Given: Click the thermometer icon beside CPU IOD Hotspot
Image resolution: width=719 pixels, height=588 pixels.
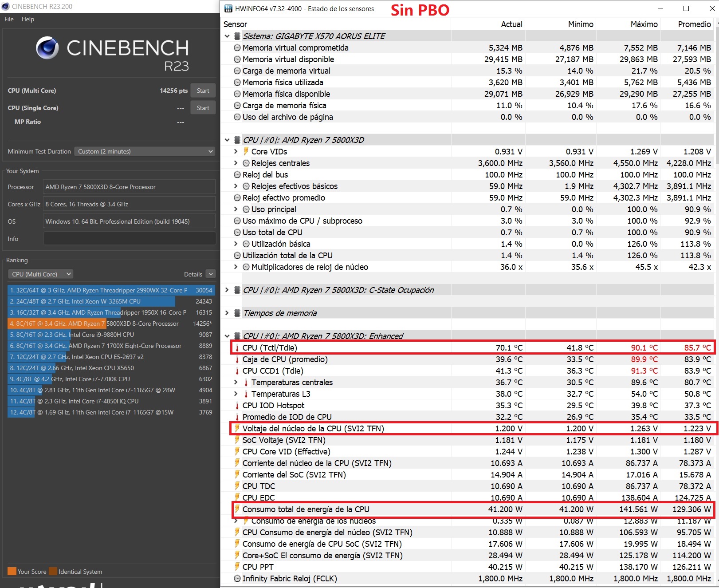Looking at the screenshot, I should point(237,406).
